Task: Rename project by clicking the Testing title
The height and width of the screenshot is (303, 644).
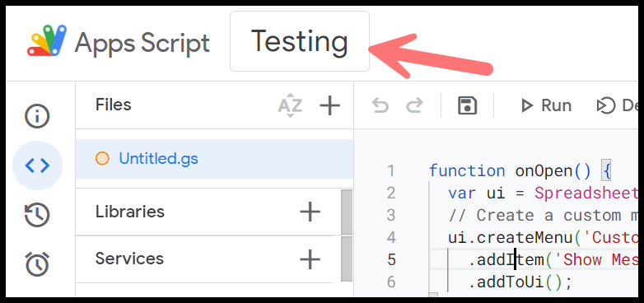Action: pos(300,41)
